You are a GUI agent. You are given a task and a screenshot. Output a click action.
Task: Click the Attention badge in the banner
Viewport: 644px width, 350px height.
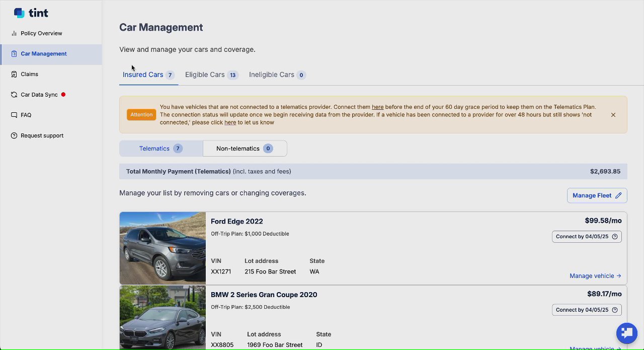click(141, 115)
